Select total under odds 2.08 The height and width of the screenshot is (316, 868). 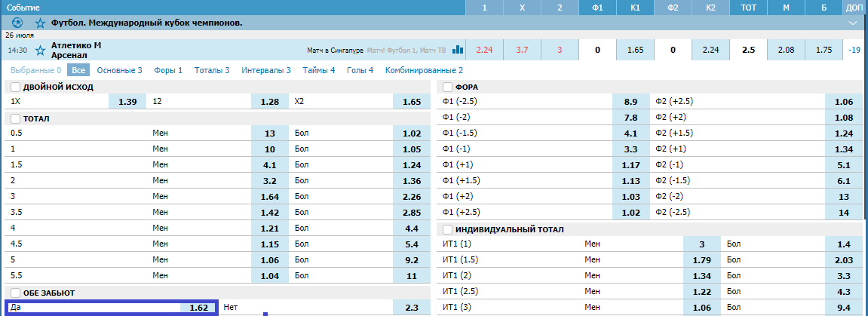point(786,50)
